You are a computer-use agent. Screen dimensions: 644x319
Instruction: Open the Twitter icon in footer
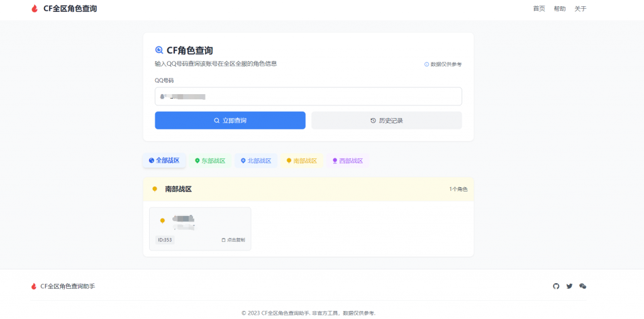(x=569, y=286)
